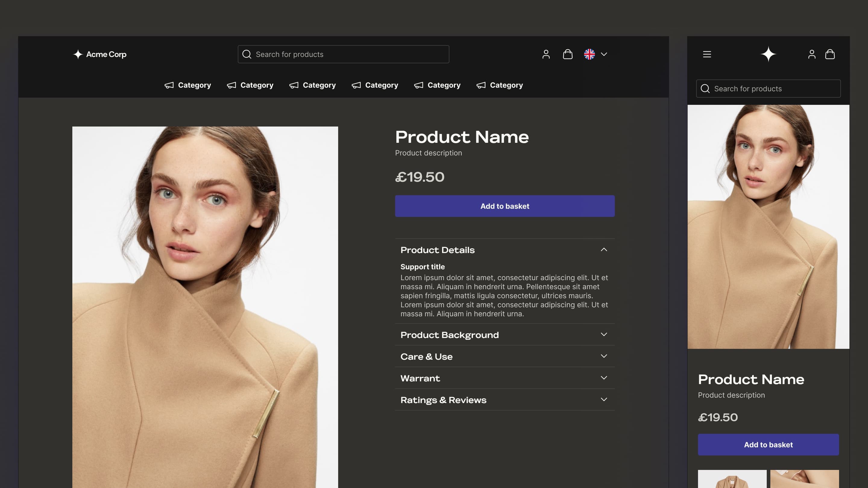Select the first Category menu item

coord(188,85)
